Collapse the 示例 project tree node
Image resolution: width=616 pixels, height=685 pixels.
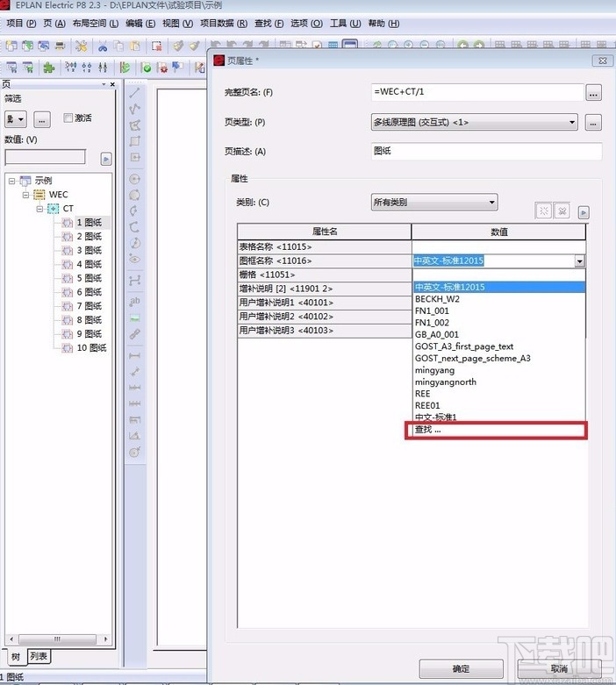pos(11,181)
